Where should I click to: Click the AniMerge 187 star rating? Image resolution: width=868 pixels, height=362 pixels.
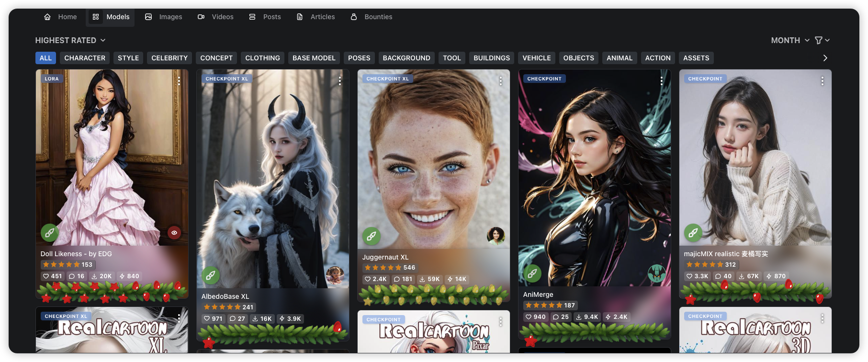[x=550, y=305]
